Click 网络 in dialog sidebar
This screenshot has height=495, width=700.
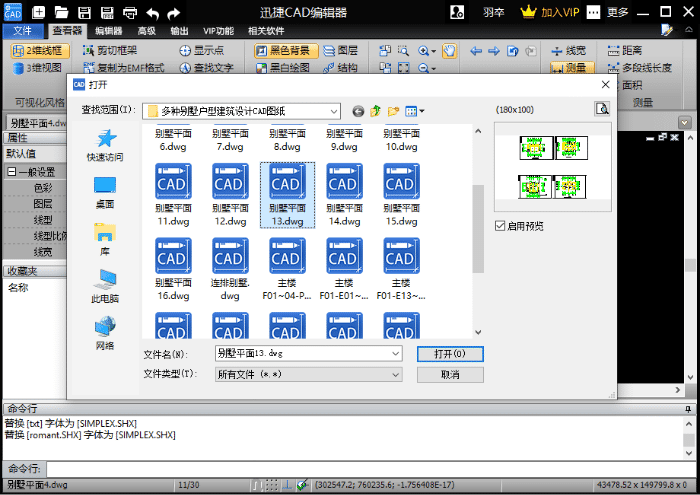click(x=105, y=333)
